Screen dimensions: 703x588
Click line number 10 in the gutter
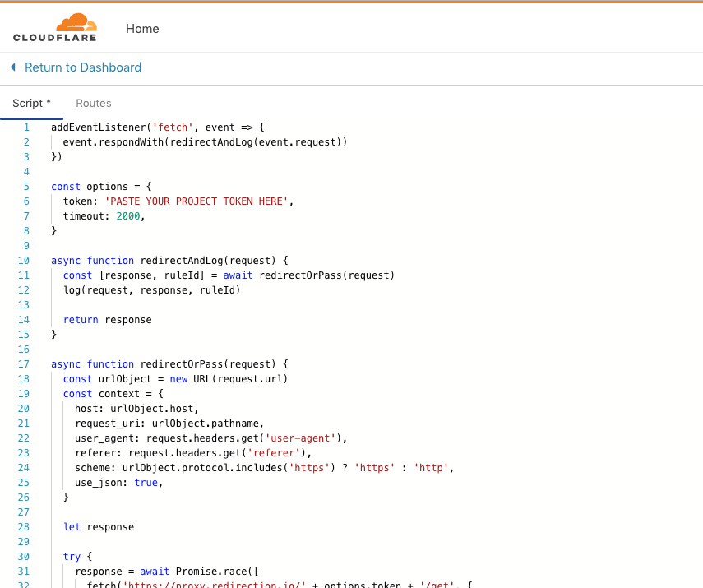(x=24, y=261)
